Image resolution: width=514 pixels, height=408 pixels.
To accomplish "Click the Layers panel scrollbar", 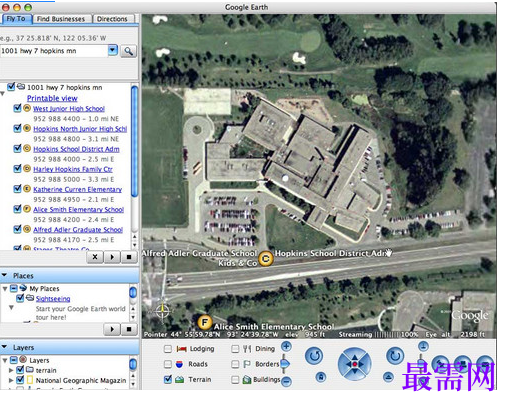I will pyautogui.click(x=133, y=364).
